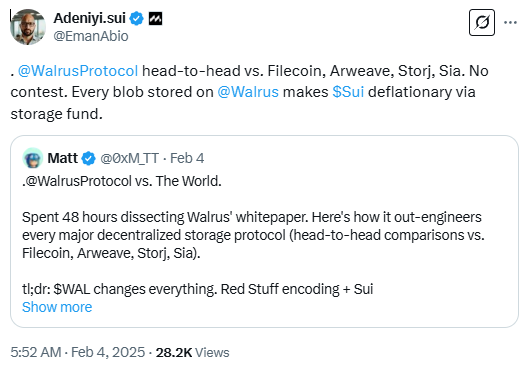Click the @Walrus mention link
Screen dimensions: 531x375
pyautogui.click(x=248, y=92)
